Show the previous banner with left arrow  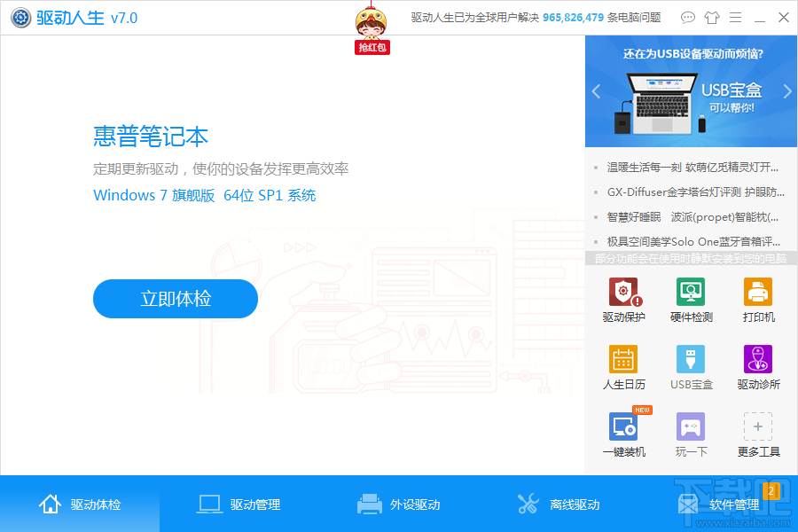tap(594, 90)
